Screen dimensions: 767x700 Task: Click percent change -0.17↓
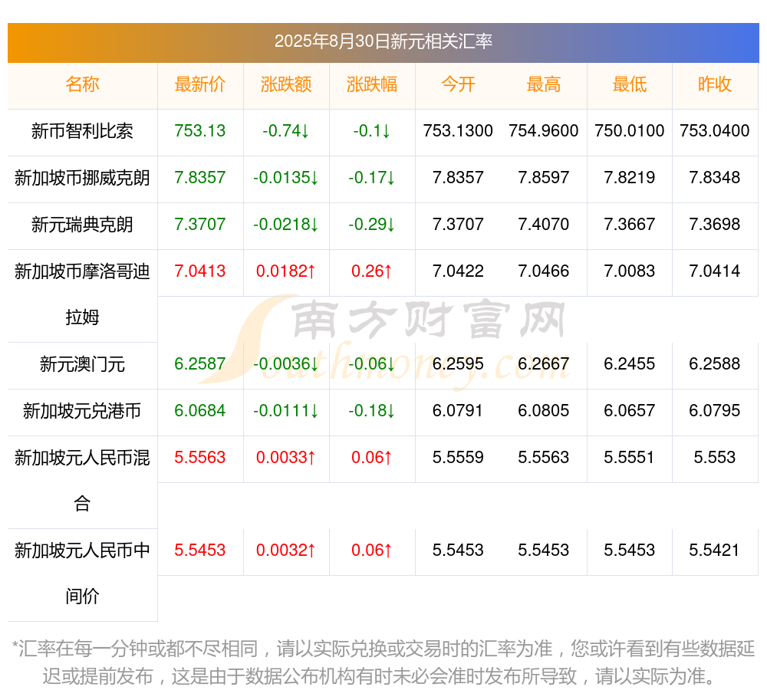[x=372, y=177]
